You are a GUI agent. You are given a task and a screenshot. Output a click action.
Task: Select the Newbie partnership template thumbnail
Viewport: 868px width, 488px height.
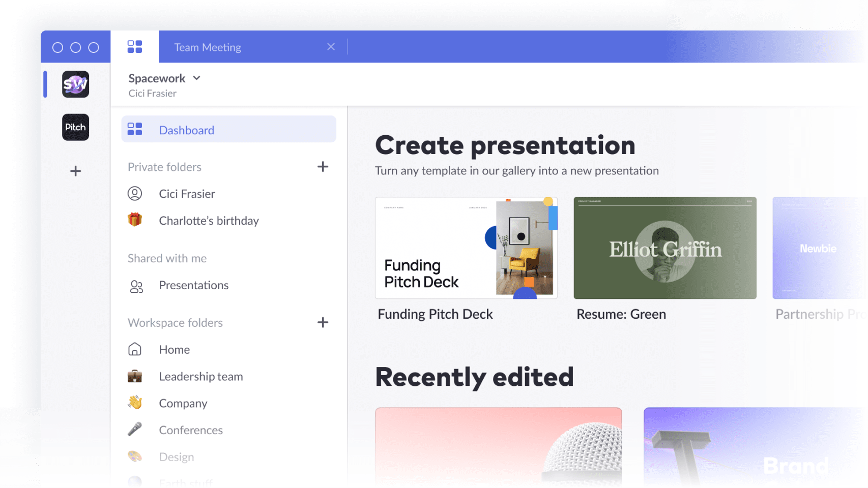tap(820, 248)
